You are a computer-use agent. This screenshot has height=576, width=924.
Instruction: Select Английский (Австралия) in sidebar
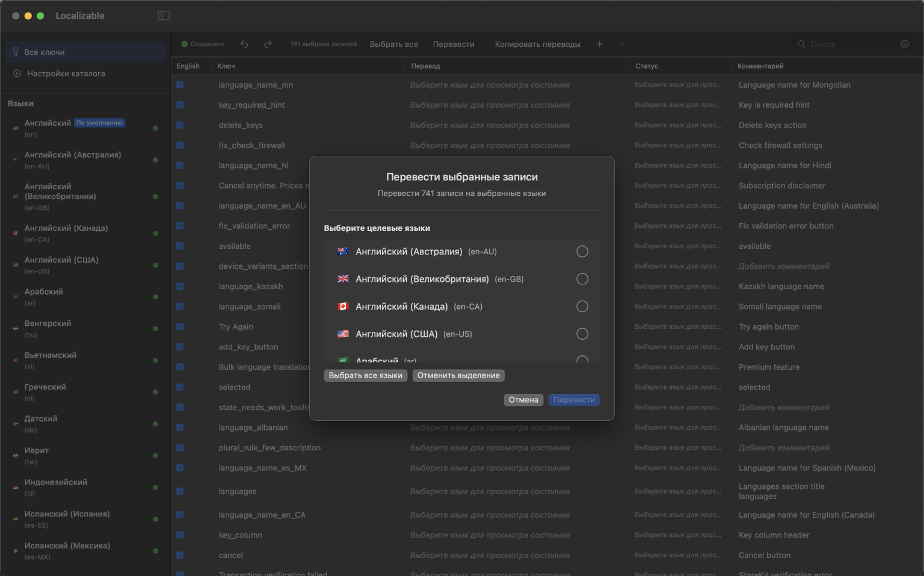click(x=85, y=160)
